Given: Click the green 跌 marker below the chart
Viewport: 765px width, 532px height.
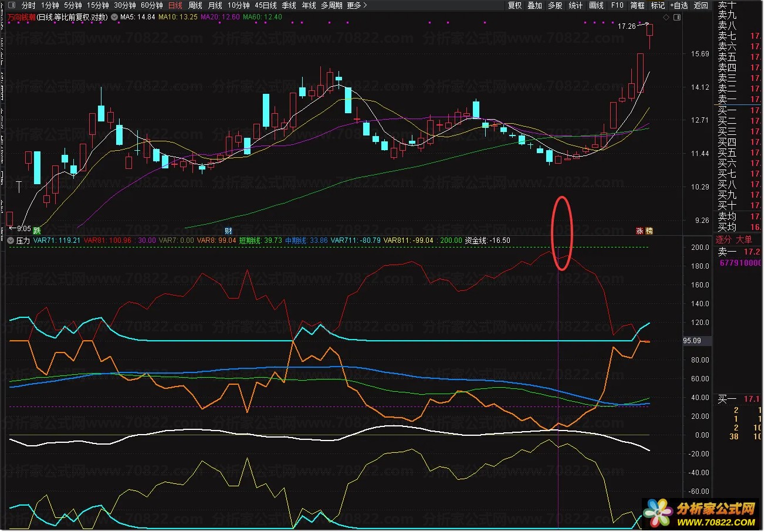Looking at the screenshot, I should coord(37,231).
